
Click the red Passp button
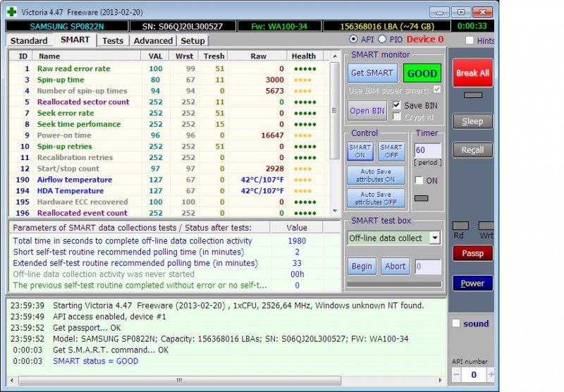pyautogui.click(x=472, y=253)
